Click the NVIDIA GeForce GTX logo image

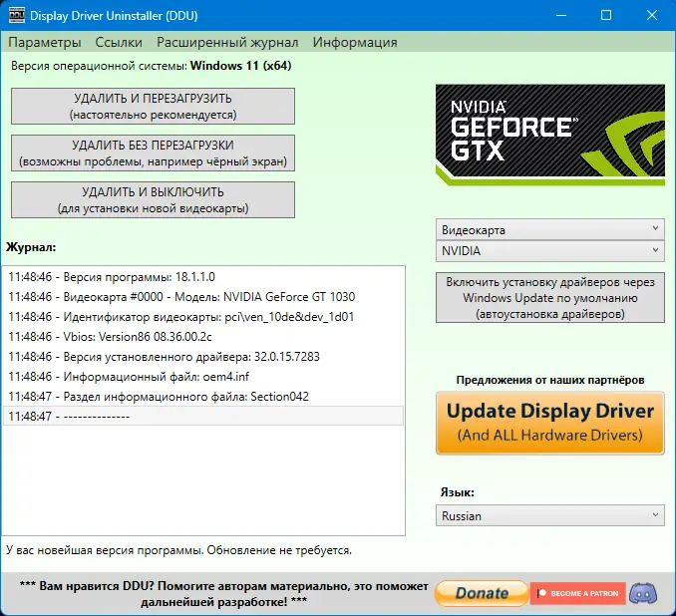point(550,135)
